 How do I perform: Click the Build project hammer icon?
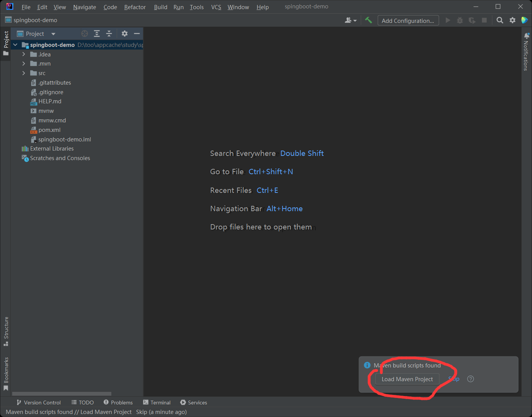point(368,20)
